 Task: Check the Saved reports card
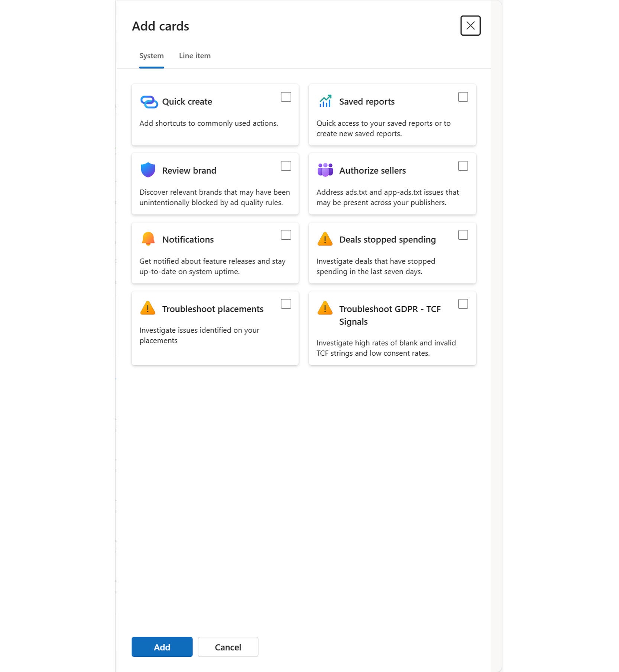click(x=463, y=97)
